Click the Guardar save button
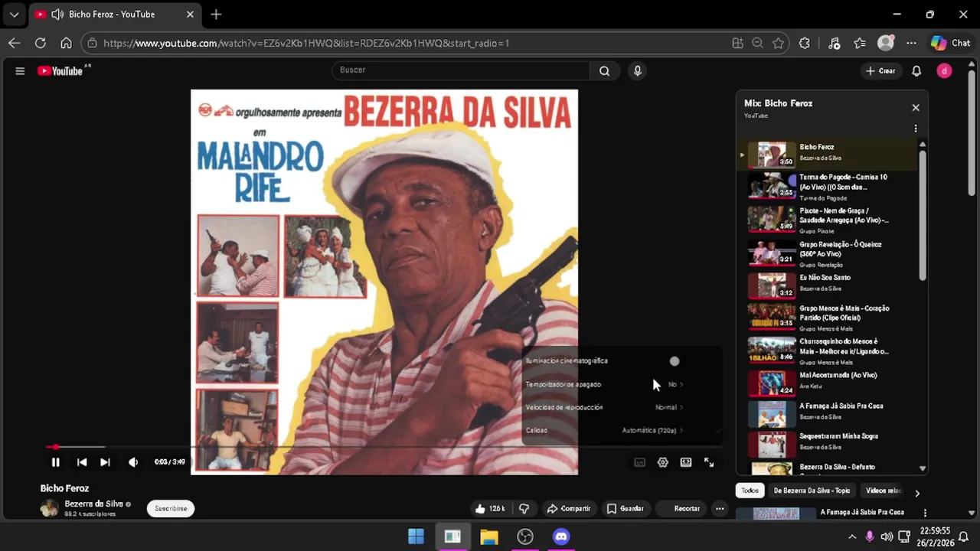The image size is (980, 551). (625, 508)
